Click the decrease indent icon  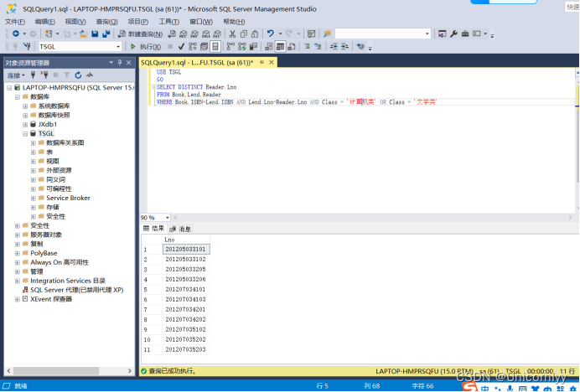click(334, 47)
